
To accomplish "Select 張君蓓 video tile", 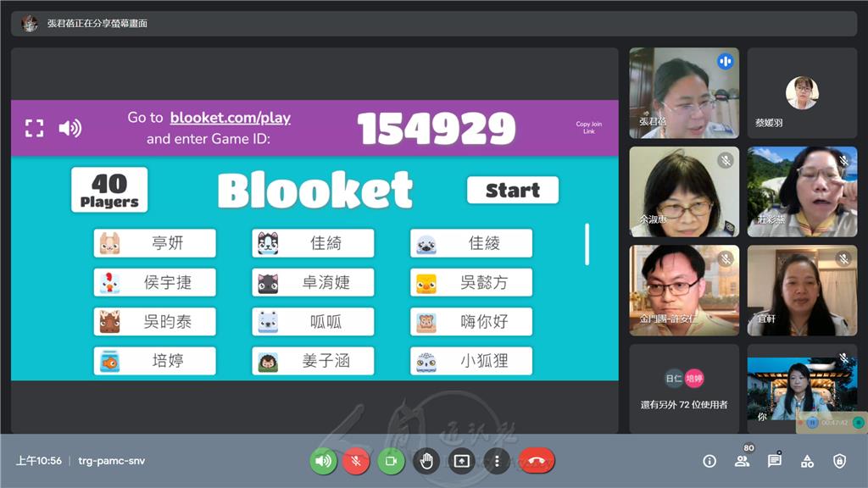I will click(684, 93).
